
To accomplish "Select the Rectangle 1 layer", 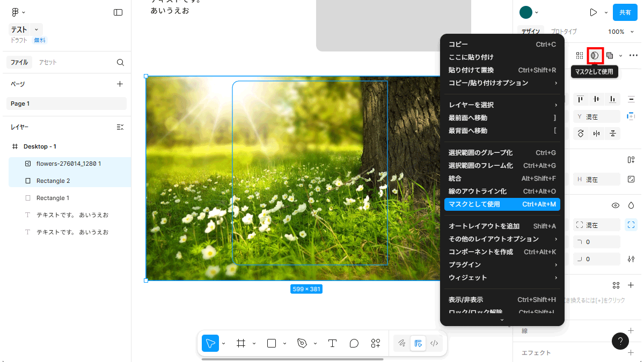I will (53, 198).
